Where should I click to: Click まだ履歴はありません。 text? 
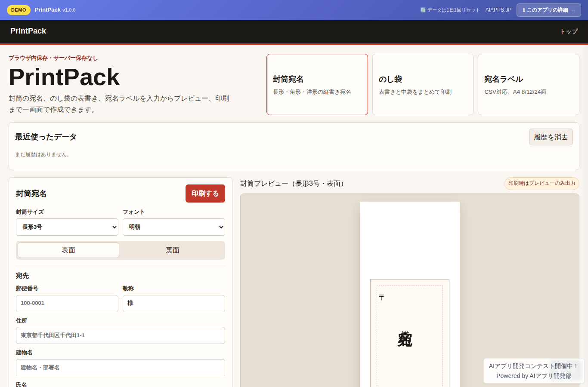click(43, 154)
